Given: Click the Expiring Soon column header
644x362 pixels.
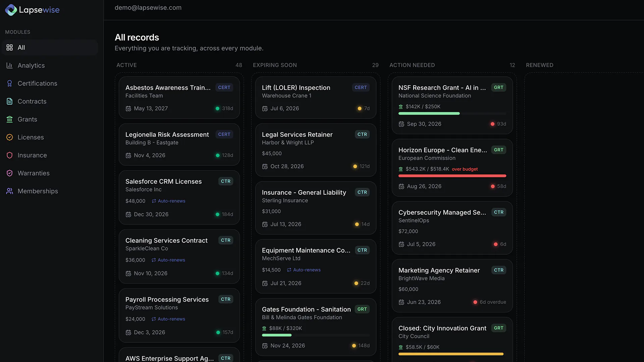Looking at the screenshot, I should (x=275, y=65).
